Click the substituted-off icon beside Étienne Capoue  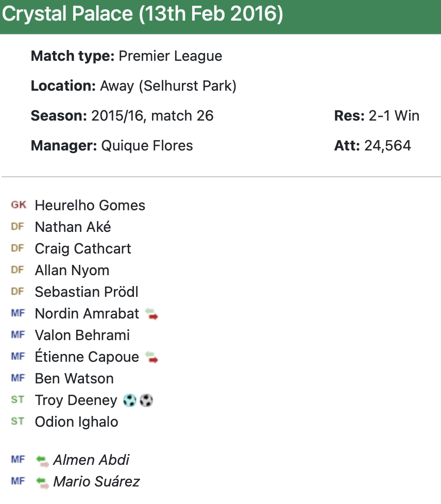(x=151, y=358)
